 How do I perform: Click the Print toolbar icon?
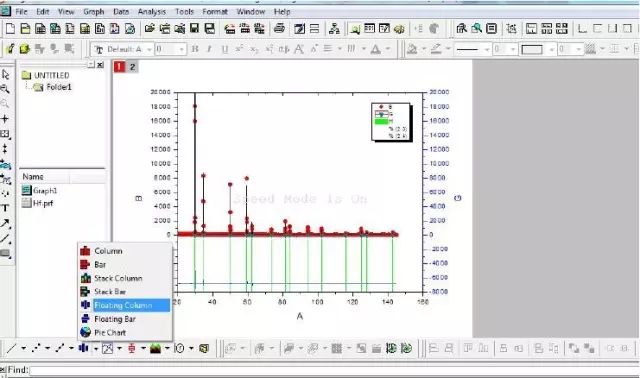pyautogui.click(x=279, y=29)
